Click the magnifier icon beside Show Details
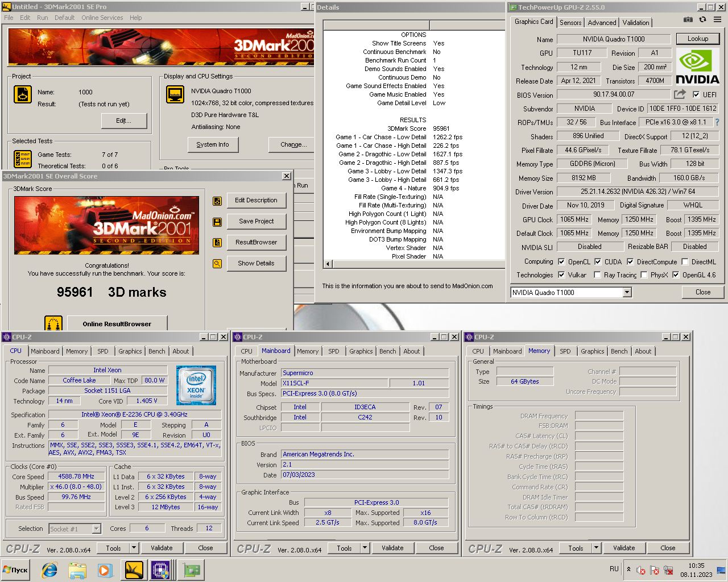Viewport: 728px width, 582px height. click(x=217, y=264)
